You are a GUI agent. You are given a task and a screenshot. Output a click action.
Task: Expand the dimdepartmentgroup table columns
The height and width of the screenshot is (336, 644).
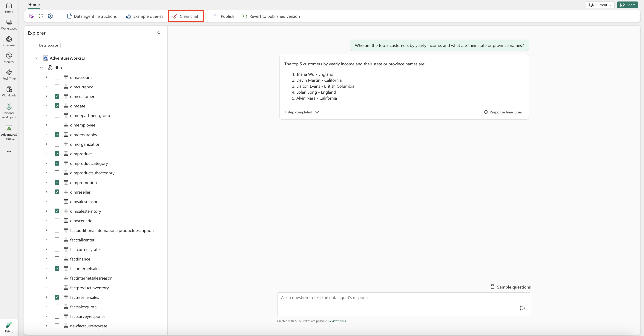[46, 116]
